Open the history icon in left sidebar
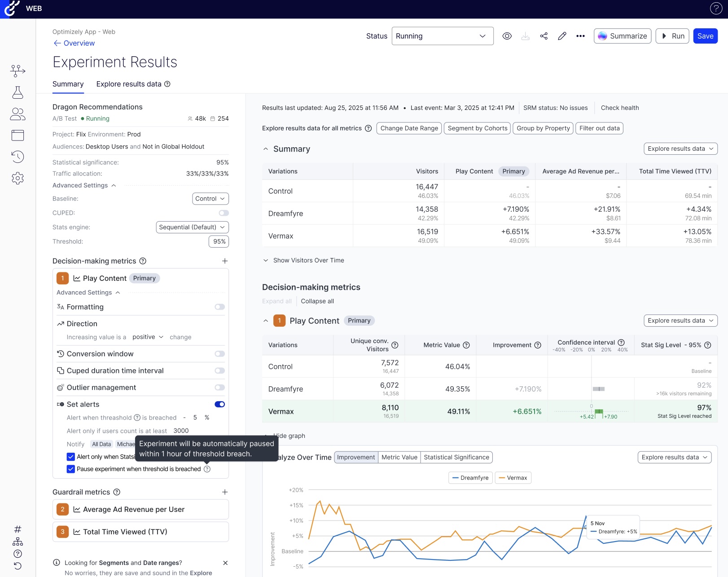 pos(18,157)
